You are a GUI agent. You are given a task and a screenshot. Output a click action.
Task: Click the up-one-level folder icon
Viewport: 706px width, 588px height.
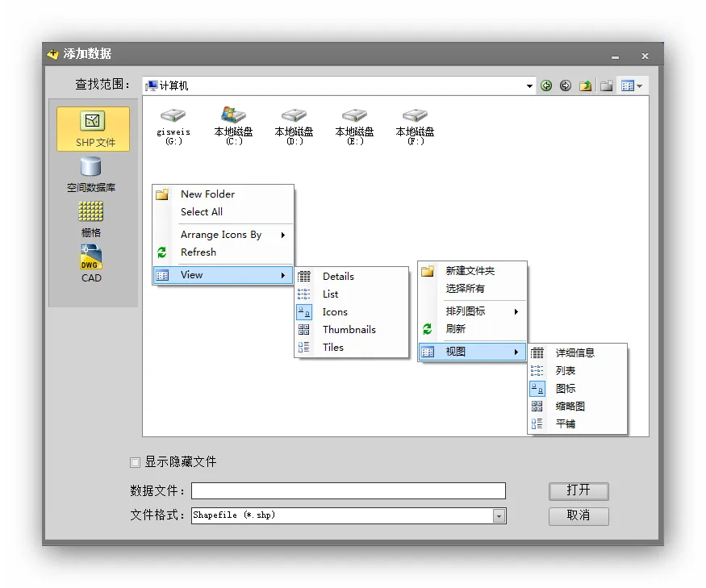pos(586,85)
